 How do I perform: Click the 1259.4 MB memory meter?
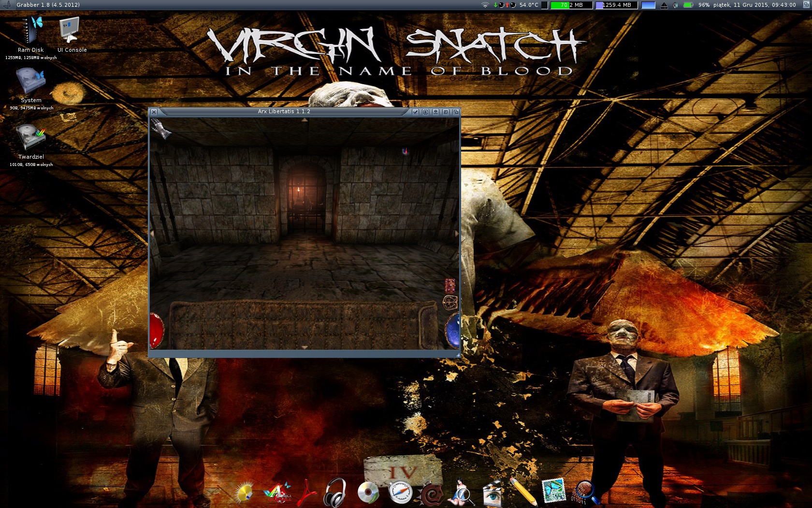[x=616, y=5]
